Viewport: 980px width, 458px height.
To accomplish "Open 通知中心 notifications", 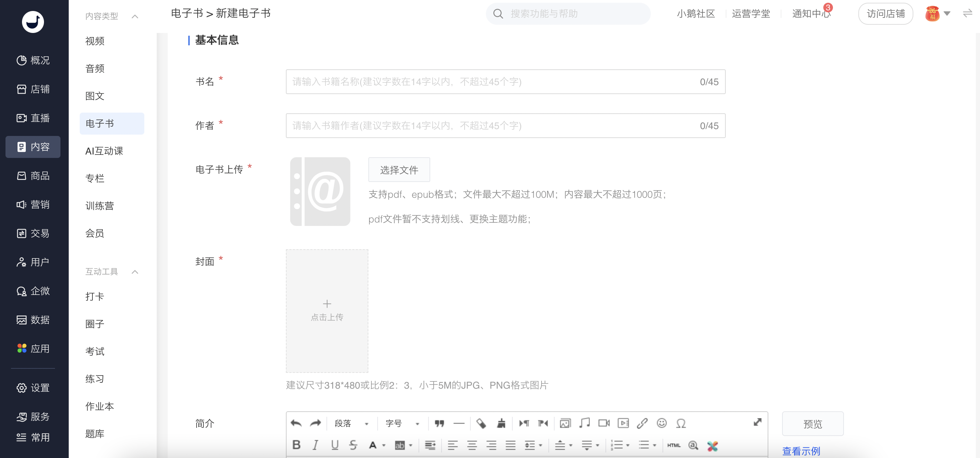I will 811,14.
